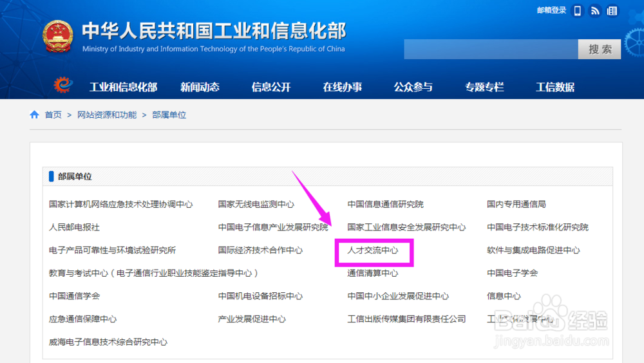Click the national emblem logo

point(58,37)
